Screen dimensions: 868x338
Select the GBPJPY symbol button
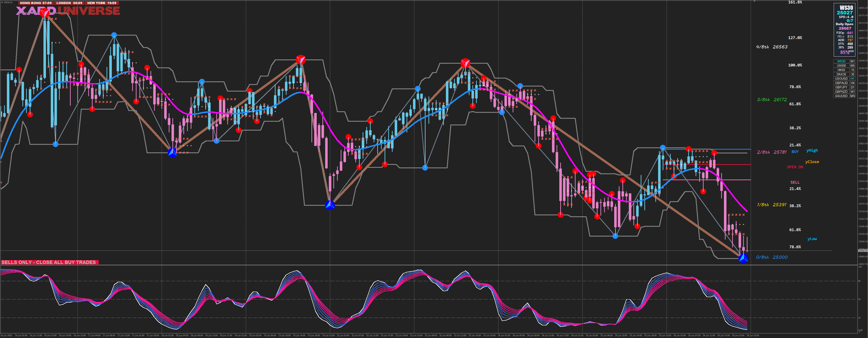[841, 87]
